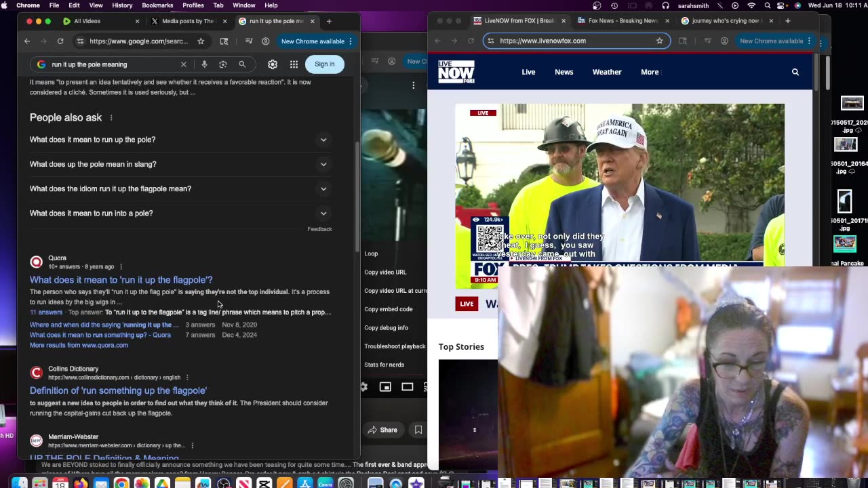Open Weather section on LiveNOW

(607, 72)
